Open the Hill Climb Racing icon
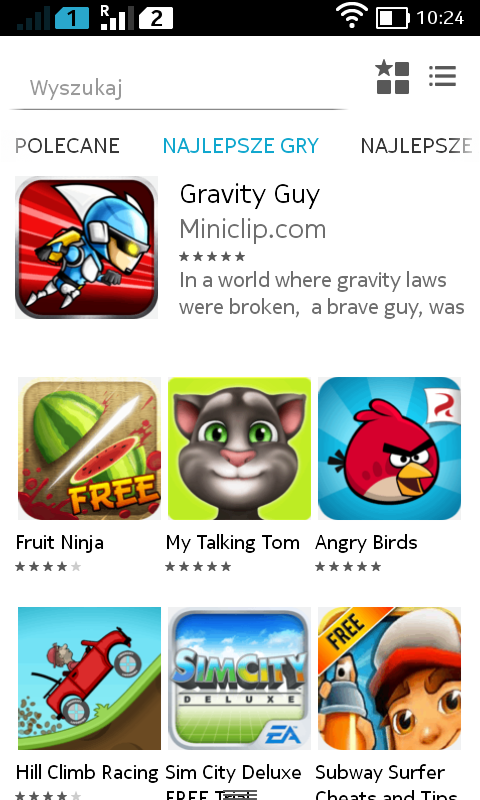 (x=89, y=678)
